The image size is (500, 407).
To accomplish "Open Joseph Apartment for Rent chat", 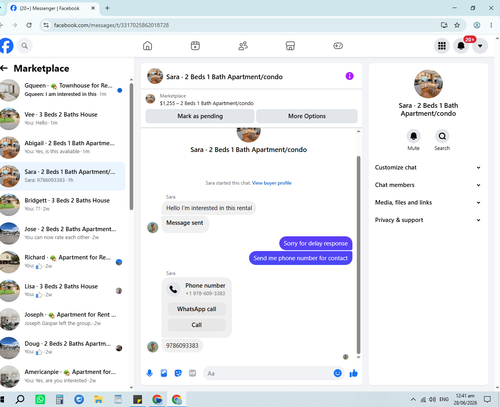I will 62,319.
